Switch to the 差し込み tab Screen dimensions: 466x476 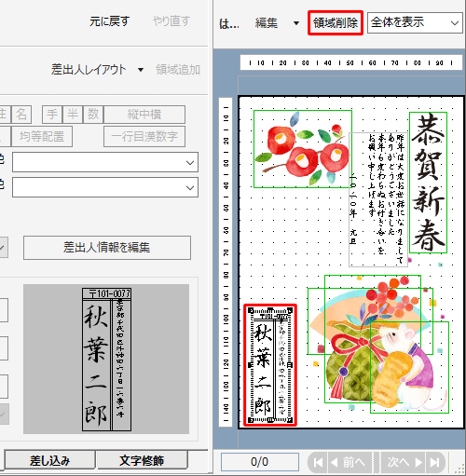click(x=49, y=460)
